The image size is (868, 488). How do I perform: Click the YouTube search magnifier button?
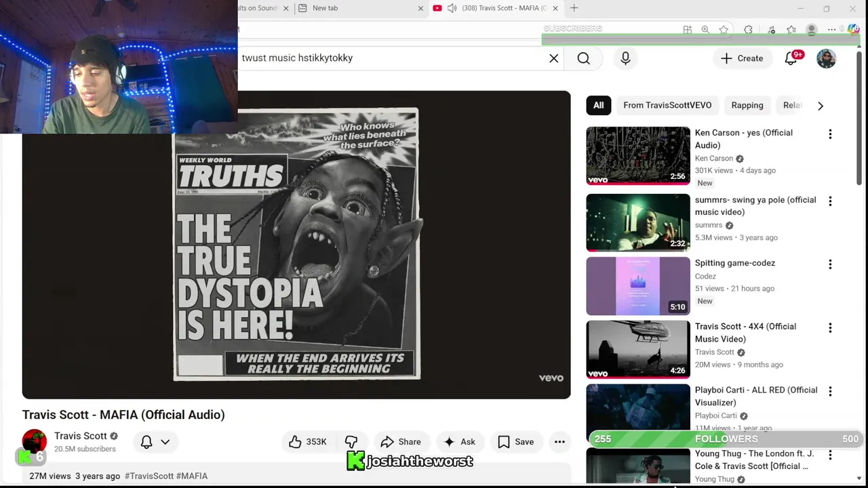[x=583, y=58]
